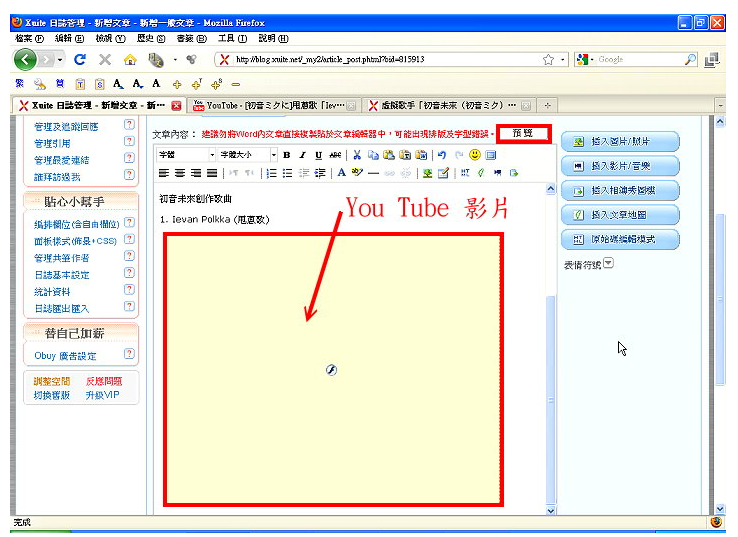
Task: Click the 升級VIP link
Action: 103,395
